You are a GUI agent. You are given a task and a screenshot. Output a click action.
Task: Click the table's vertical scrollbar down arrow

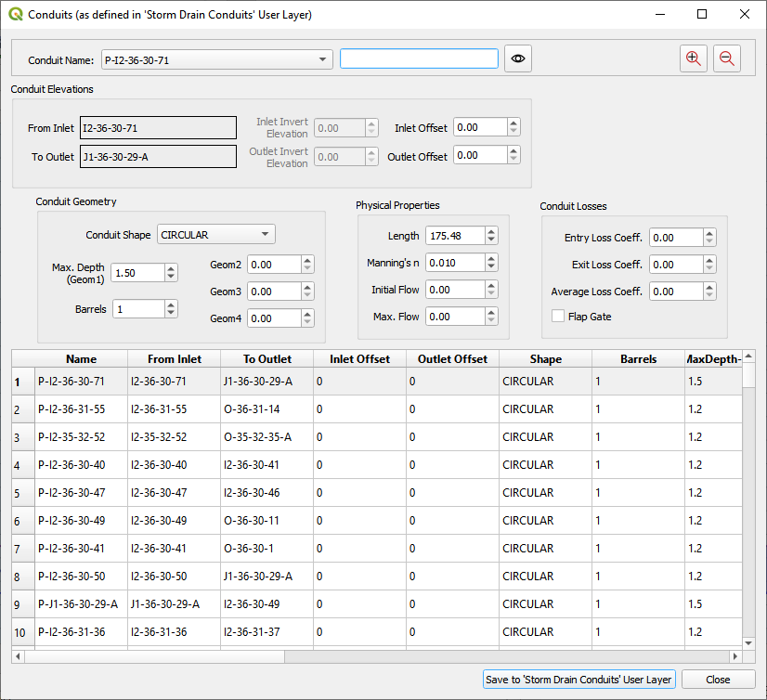(748, 642)
